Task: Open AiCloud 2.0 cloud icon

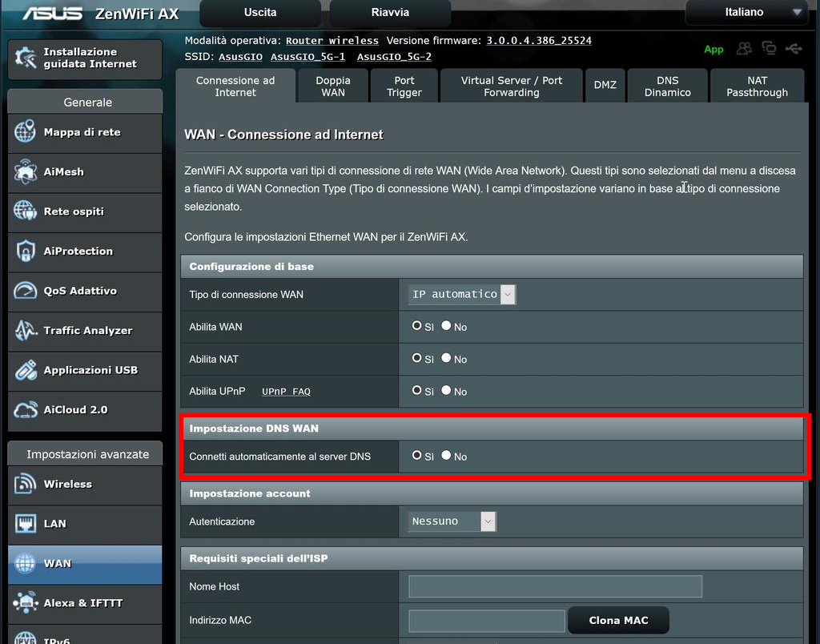Action: click(x=25, y=409)
